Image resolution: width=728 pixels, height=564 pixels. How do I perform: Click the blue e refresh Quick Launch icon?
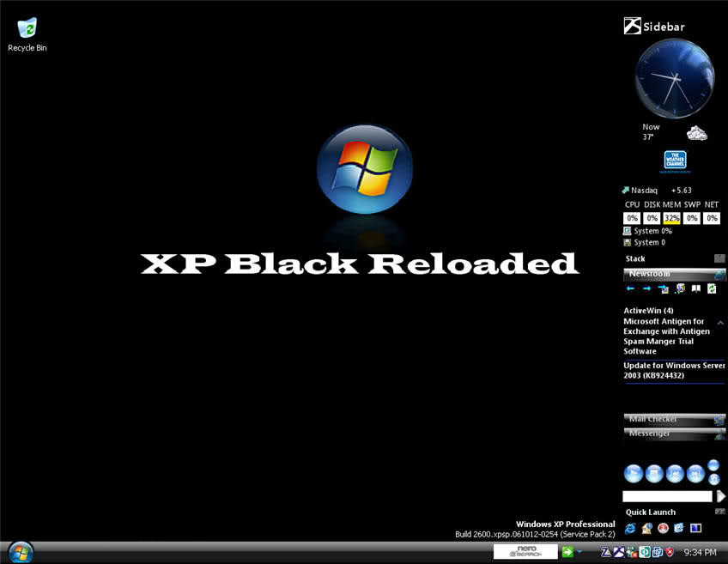click(679, 528)
